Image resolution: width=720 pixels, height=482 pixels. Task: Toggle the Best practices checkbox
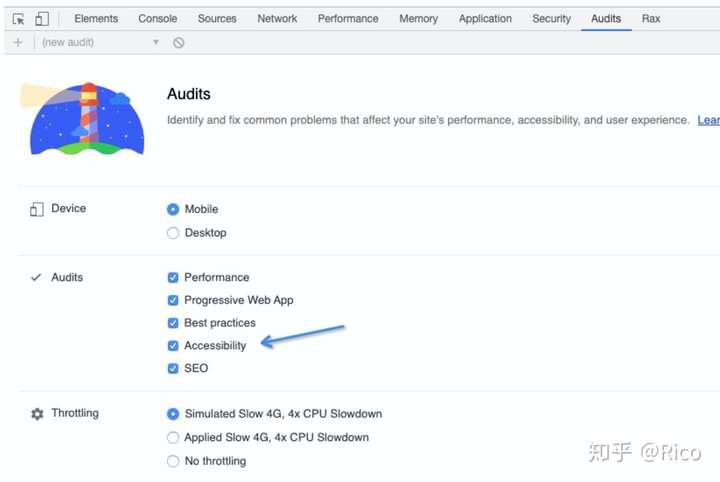(173, 323)
